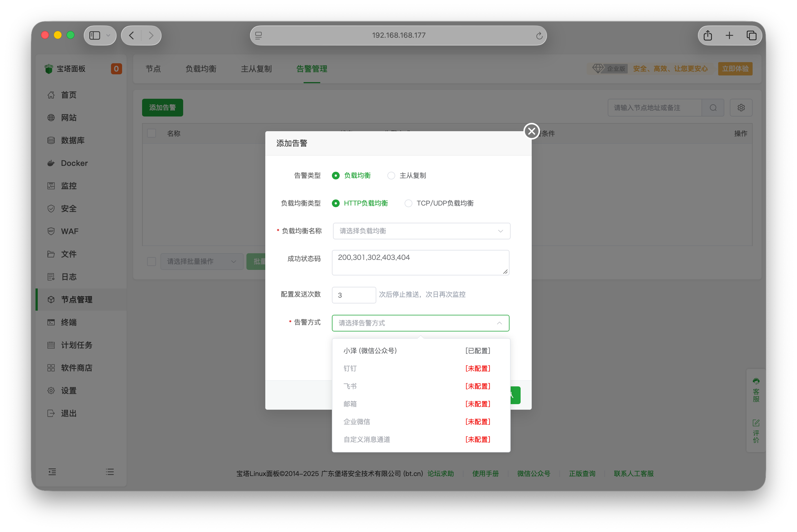Toggle Safari sidebar panel icon
This screenshot has height=532, width=797.
(x=95, y=35)
